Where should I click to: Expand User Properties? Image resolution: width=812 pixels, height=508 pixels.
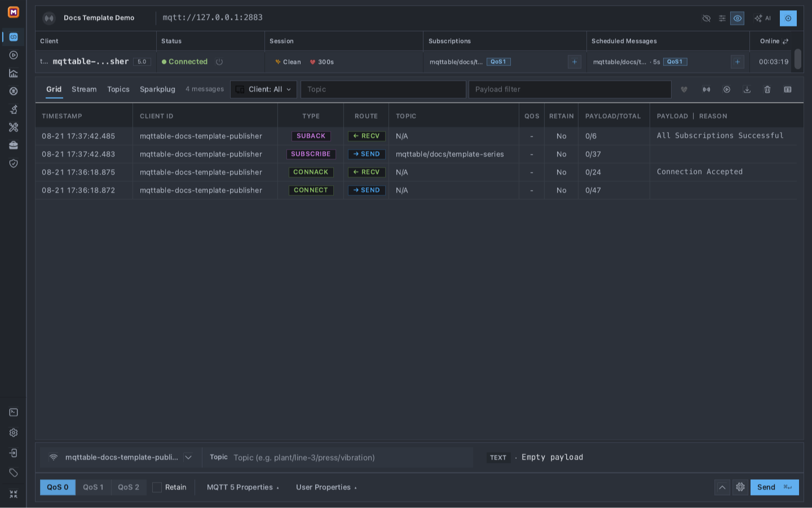pyautogui.click(x=326, y=487)
